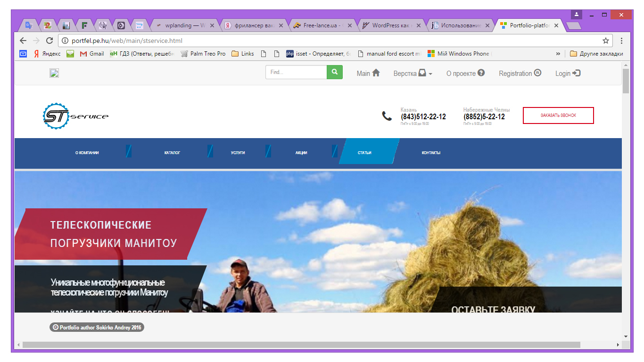The width and height of the screenshot is (644, 362).
Task: Click the vertical page scrollbar thumb
Action: tap(626, 81)
